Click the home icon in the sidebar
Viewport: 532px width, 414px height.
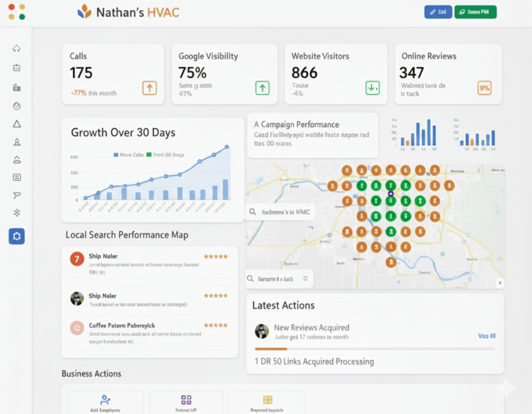[17, 49]
